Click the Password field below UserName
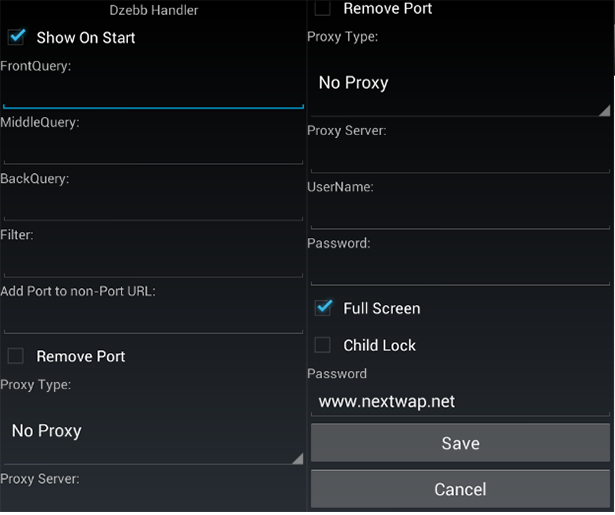The height and width of the screenshot is (515, 615). (460, 270)
